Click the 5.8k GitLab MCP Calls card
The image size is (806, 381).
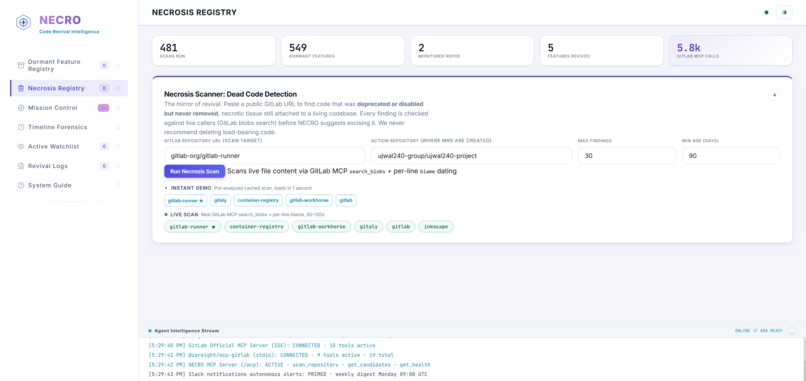point(730,50)
